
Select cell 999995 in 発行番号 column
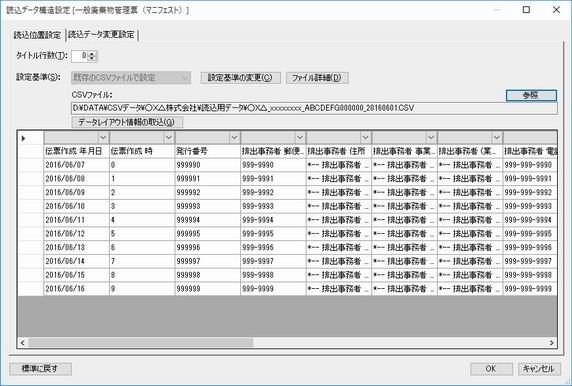point(208,233)
